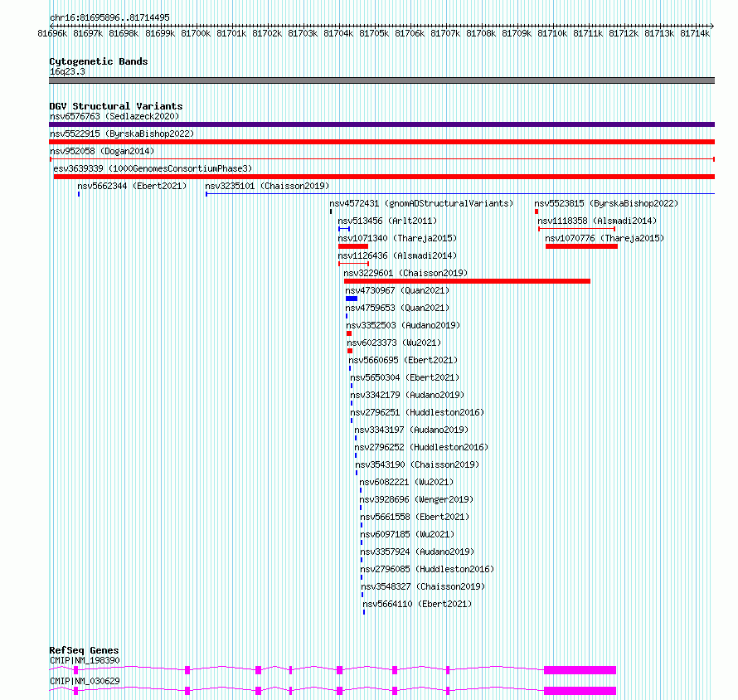The height and width of the screenshot is (700, 738).
Task: Click the 81710k ruler tick label
Action: point(552,33)
